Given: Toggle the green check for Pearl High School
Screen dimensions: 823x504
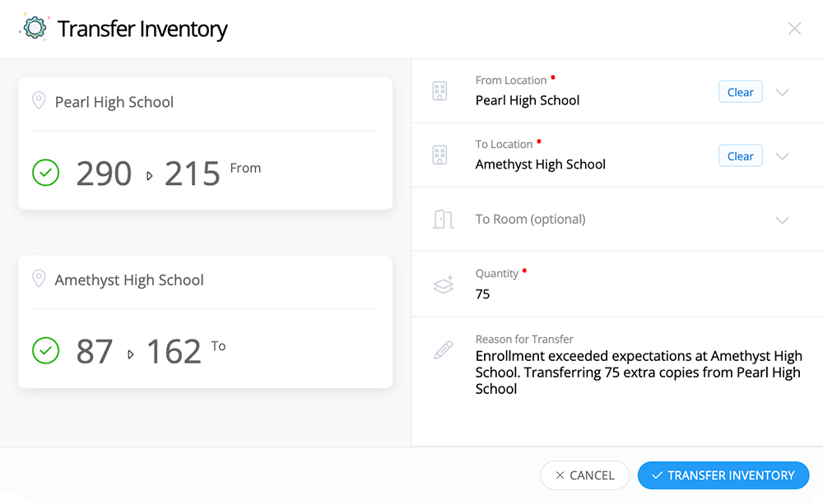Looking at the screenshot, I should pyautogui.click(x=46, y=173).
